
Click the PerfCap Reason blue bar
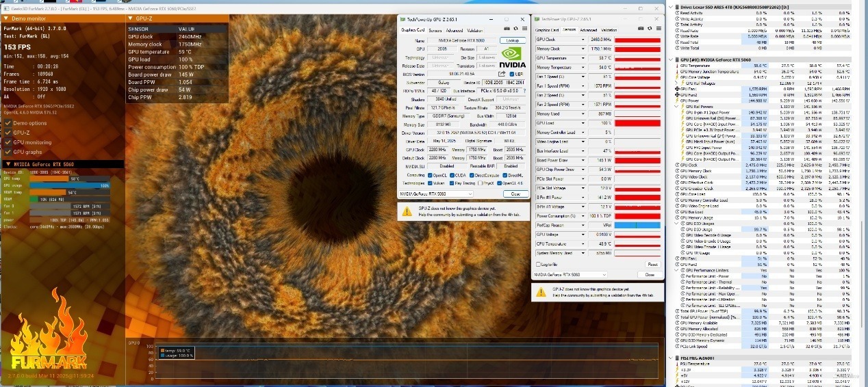point(637,225)
